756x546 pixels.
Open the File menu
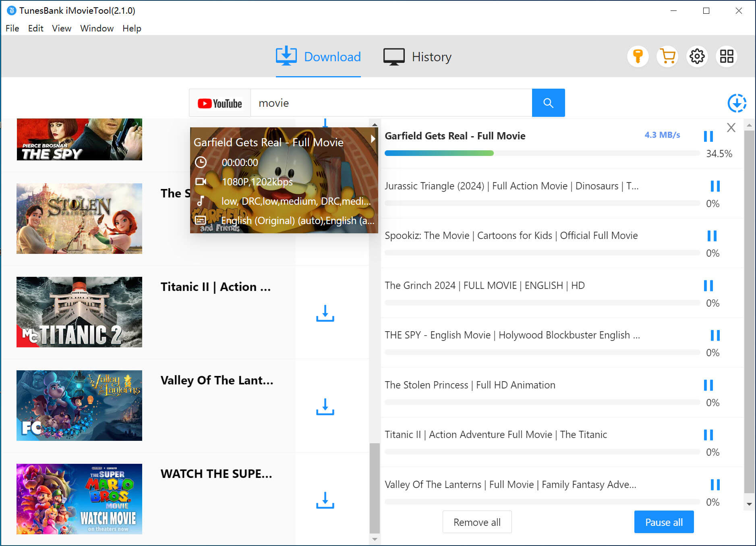(x=12, y=28)
